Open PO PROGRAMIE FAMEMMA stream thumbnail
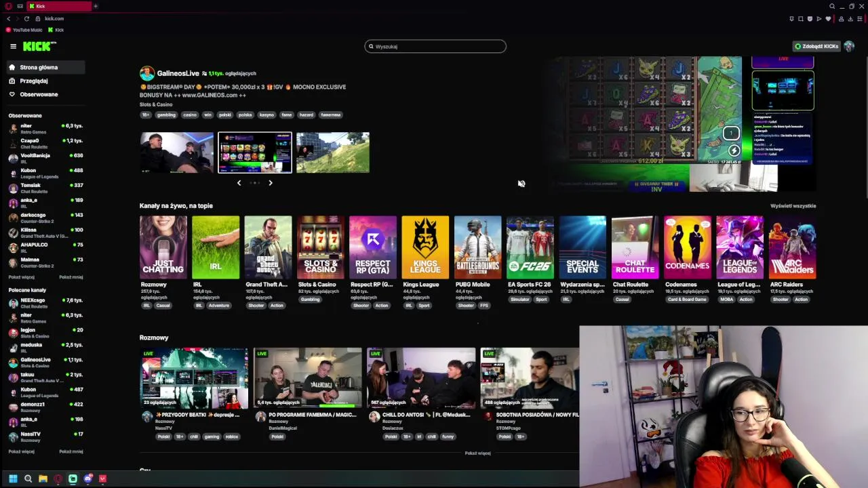 coord(308,378)
